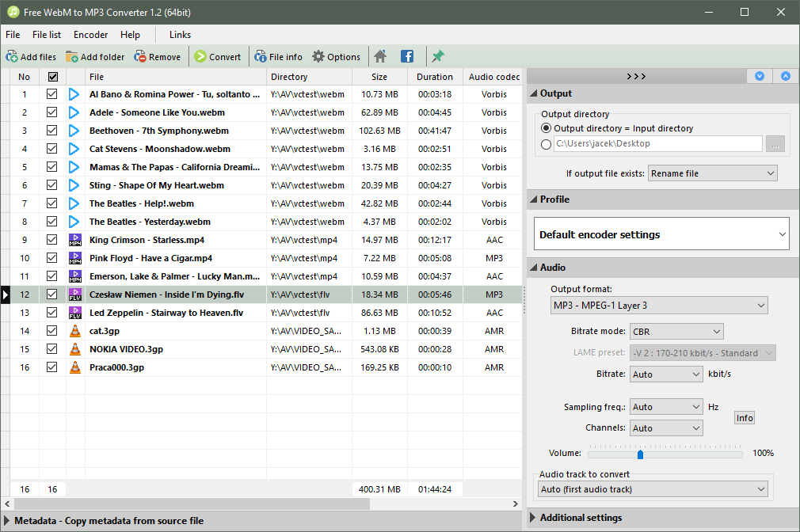Viewport: 800px width, 532px height.
Task: Open the Help menu
Action: click(130, 35)
